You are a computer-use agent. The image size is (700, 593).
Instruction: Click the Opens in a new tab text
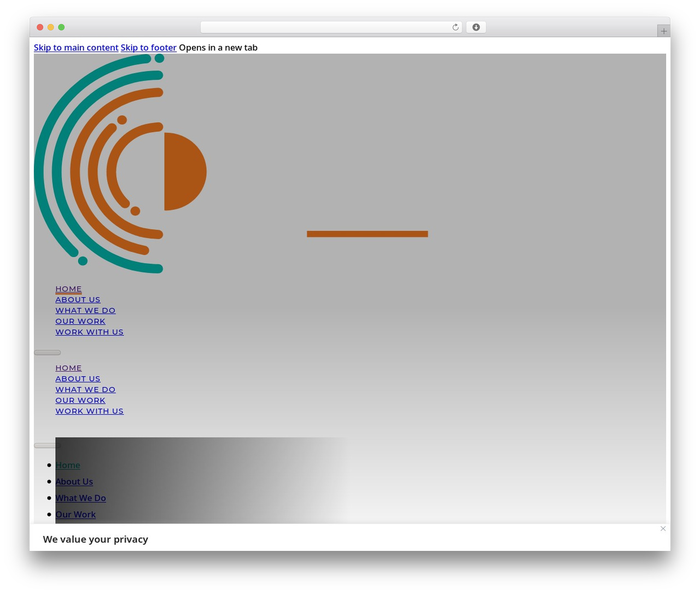218,48
